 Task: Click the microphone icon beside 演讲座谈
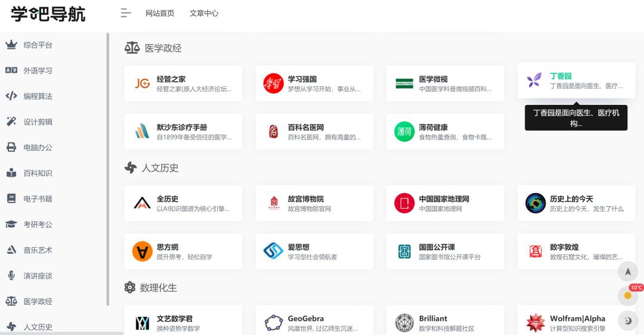(x=11, y=275)
